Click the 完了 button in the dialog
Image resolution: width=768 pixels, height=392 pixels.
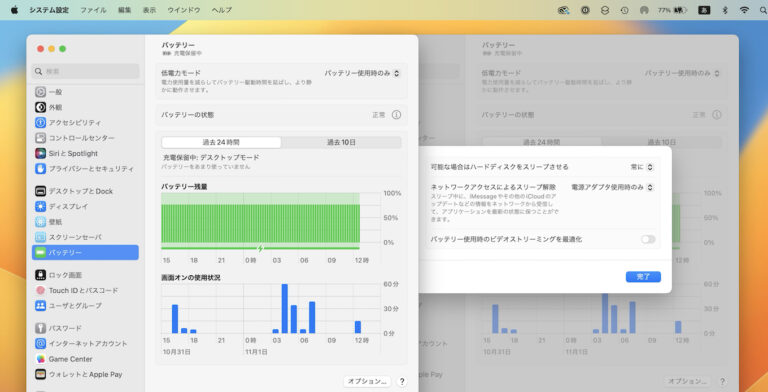643,277
